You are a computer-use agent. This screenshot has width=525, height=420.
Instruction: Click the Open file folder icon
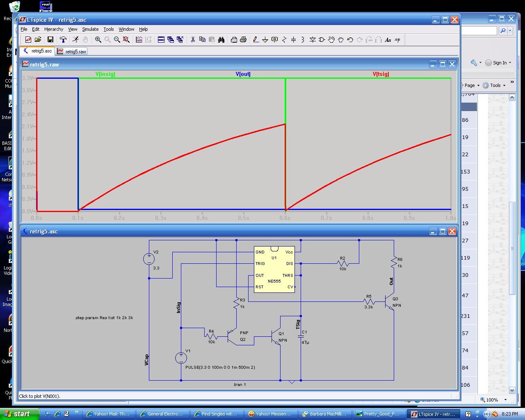38,40
